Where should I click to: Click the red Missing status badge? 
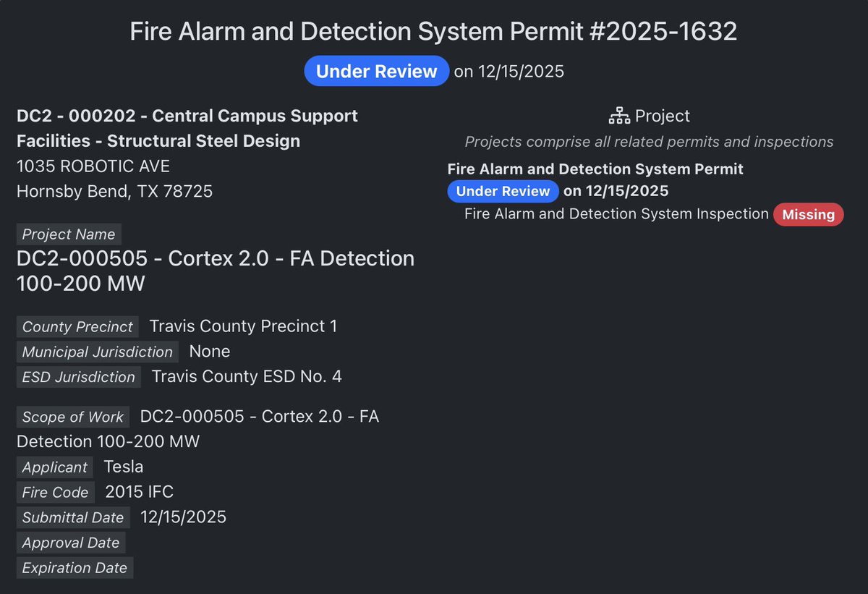808,215
